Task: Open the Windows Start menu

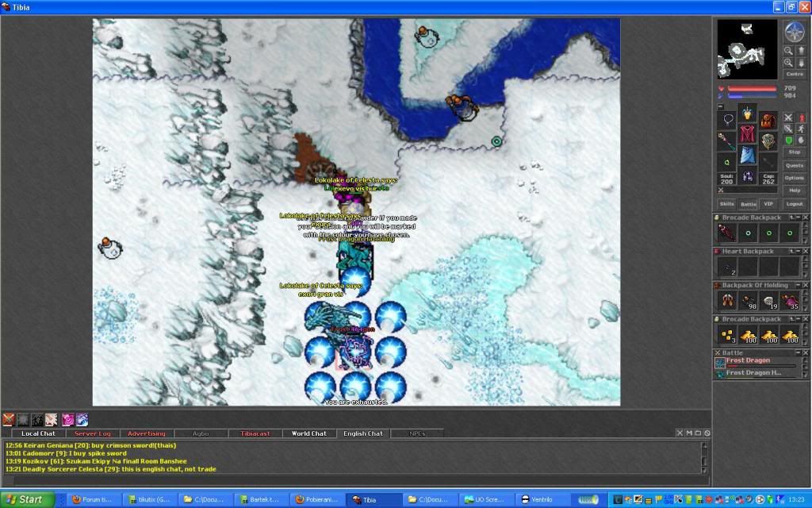Action: (27, 500)
